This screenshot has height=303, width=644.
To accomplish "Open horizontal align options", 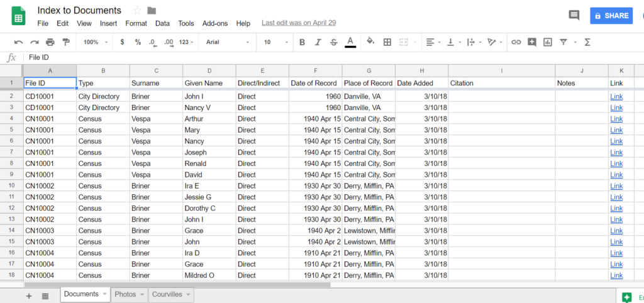I will pos(433,42).
